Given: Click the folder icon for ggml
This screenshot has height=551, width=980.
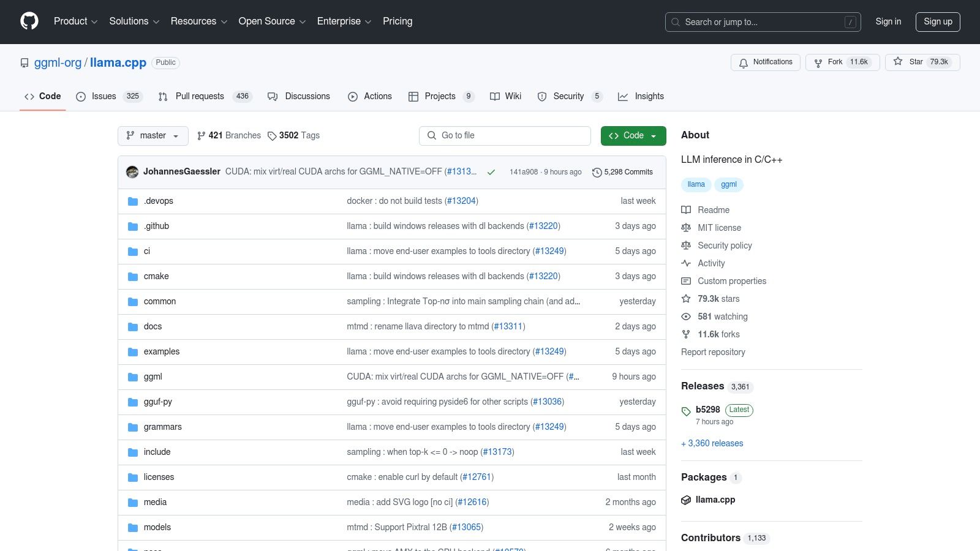Looking at the screenshot, I should coord(133,377).
